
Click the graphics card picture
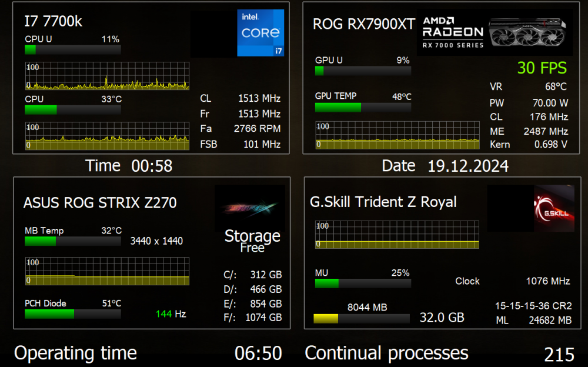[529, 32]
